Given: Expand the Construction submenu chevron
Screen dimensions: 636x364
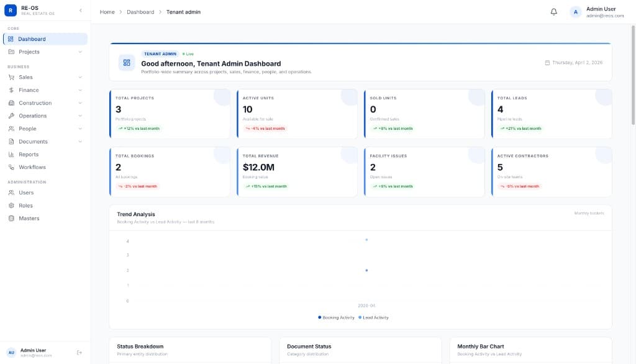Looking at the screenshot, I should click(x=80, y=103).
